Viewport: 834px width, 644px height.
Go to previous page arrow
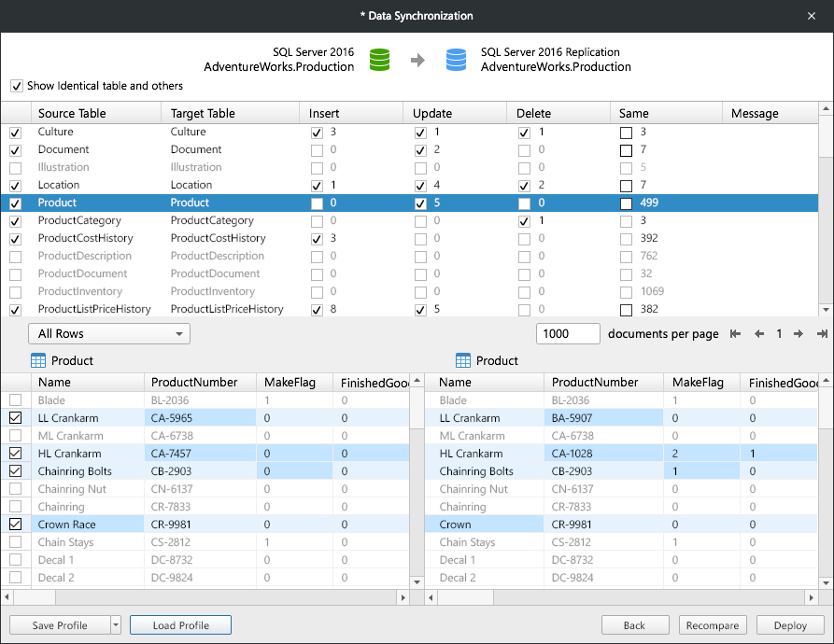(x=759, y=334)
